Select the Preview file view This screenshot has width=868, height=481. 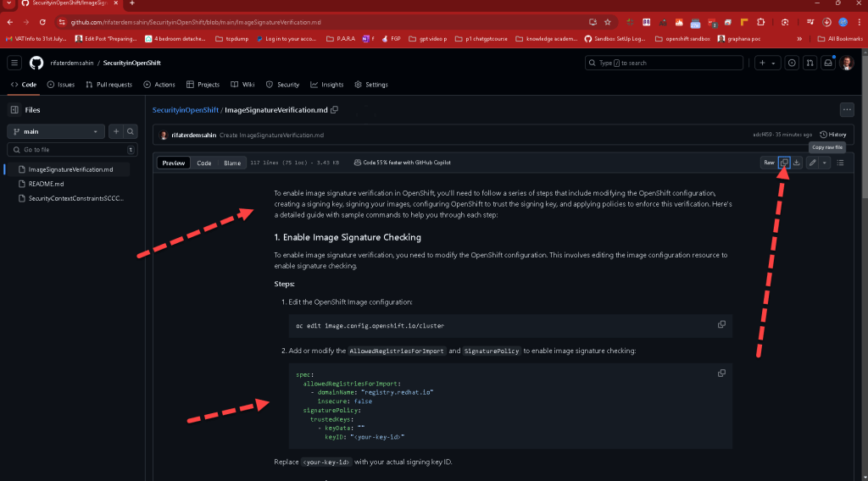173,163
